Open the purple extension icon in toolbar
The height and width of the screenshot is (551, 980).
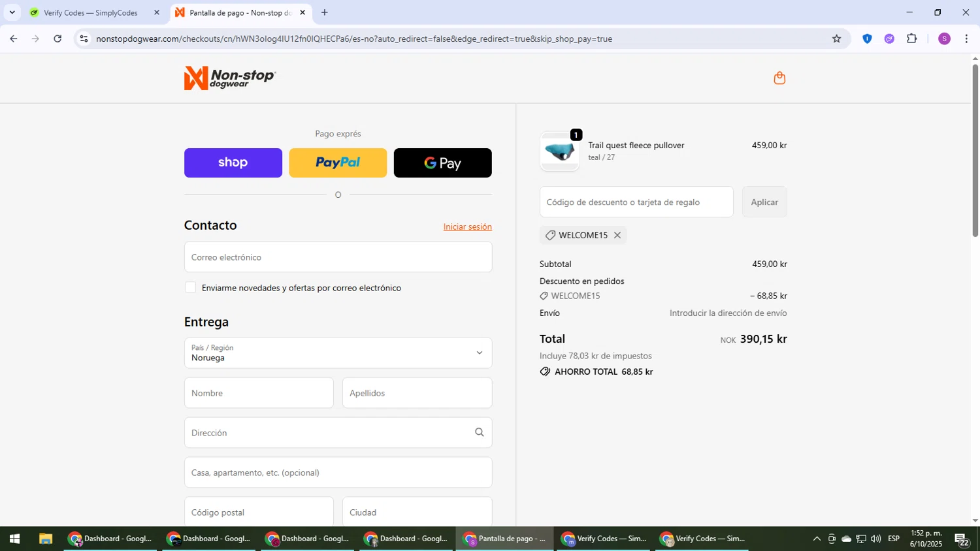coord(889,39)
